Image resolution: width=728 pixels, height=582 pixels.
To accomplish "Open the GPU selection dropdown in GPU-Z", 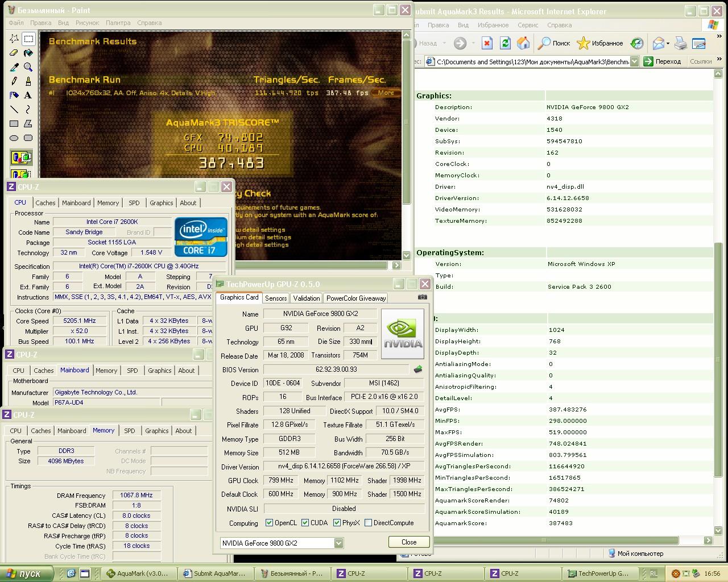I will 338,543.
